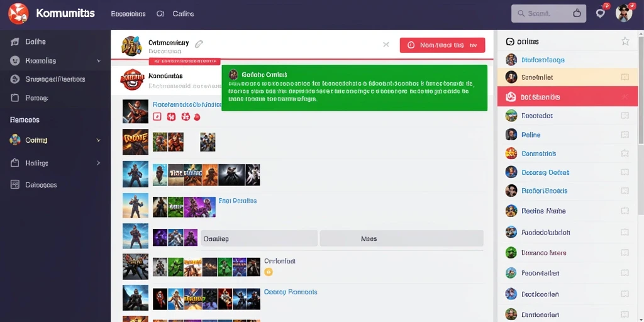Click the small red drop icon under first post
The image size is (644, 322).
197,117
